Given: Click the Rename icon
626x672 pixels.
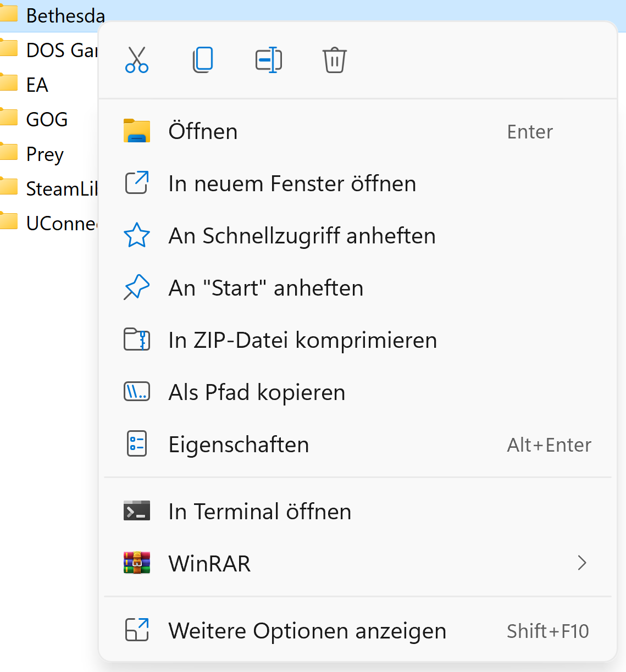Looking at the screenshot, I should click(x=269, y=60).
